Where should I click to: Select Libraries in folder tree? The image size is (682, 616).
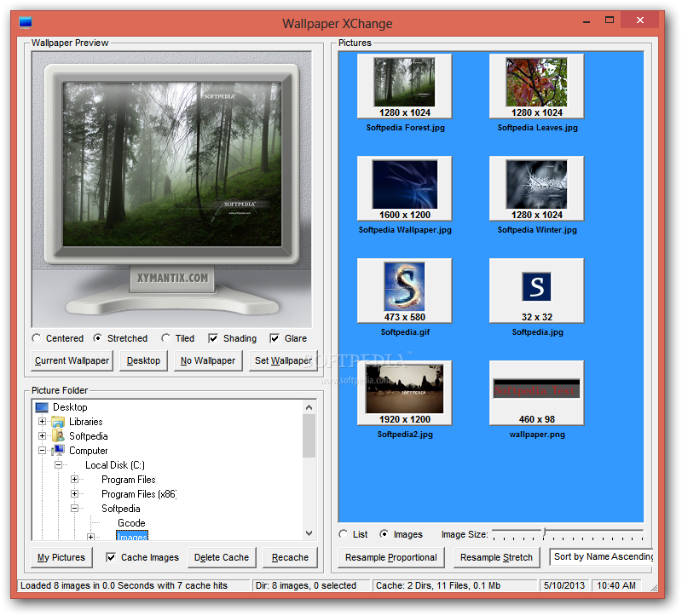click(86, 422)
